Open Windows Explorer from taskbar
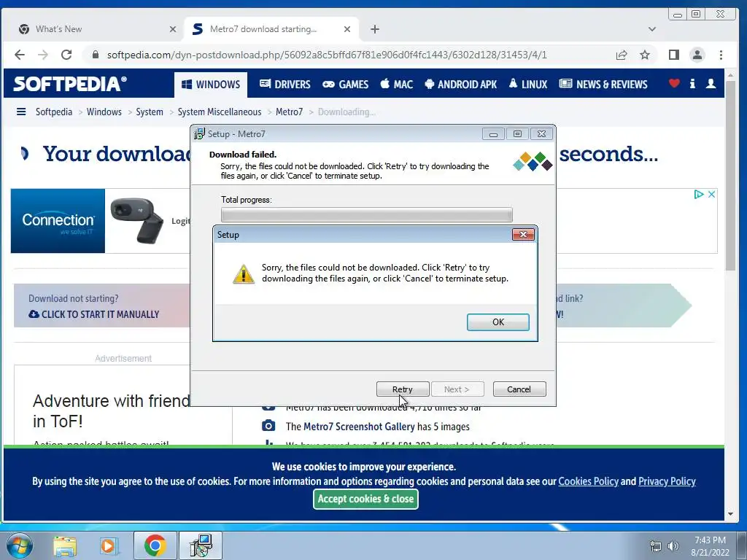Image resolution: width=747 pixels, height=560 pixels. click(x=65, y=545)
